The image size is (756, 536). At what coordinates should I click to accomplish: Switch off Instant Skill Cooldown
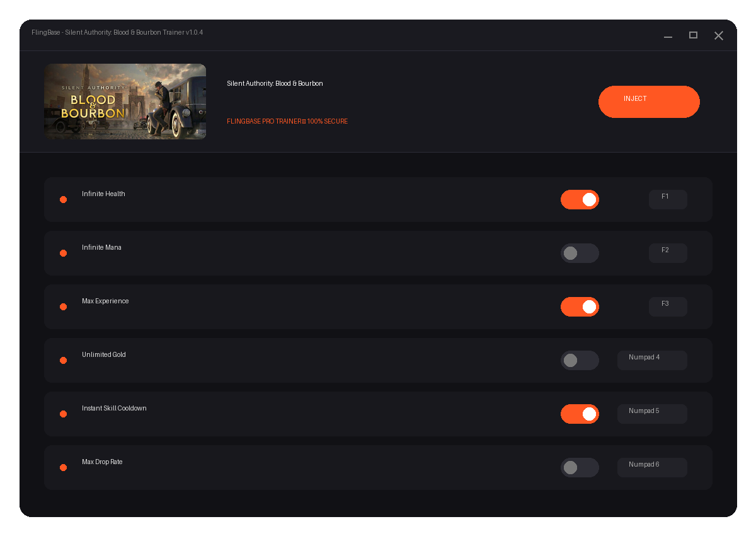pos(580,414)
